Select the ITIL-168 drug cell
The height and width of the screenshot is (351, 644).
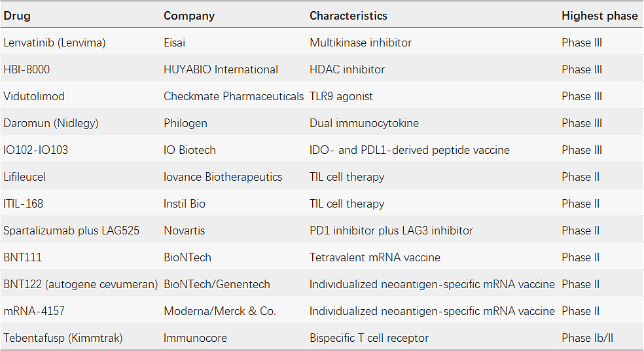[23, 204]
